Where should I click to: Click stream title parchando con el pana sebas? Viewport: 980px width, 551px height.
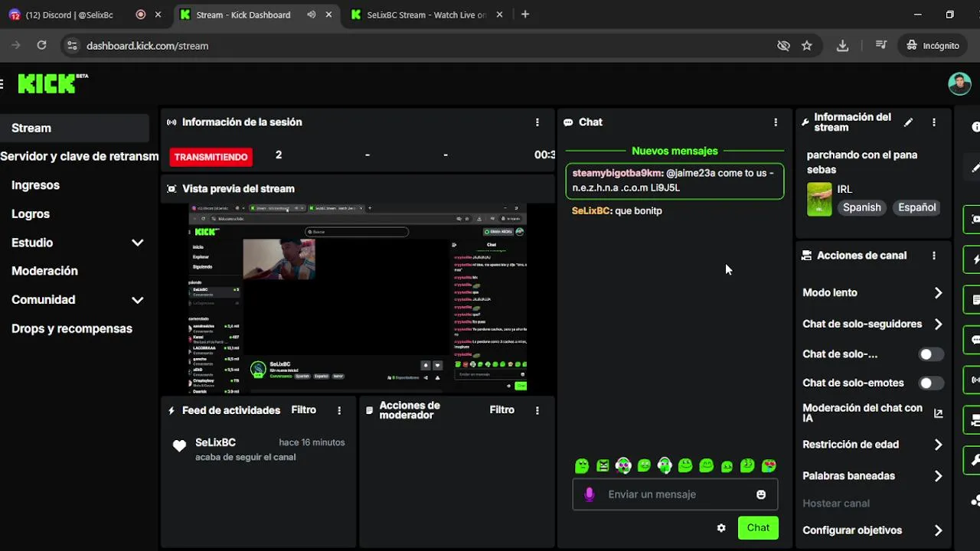(862, 162)
